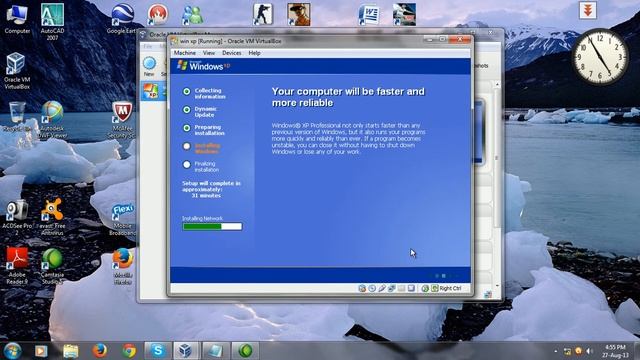Switch to VirtualBox taskbar button

click(x=187, y=351)
